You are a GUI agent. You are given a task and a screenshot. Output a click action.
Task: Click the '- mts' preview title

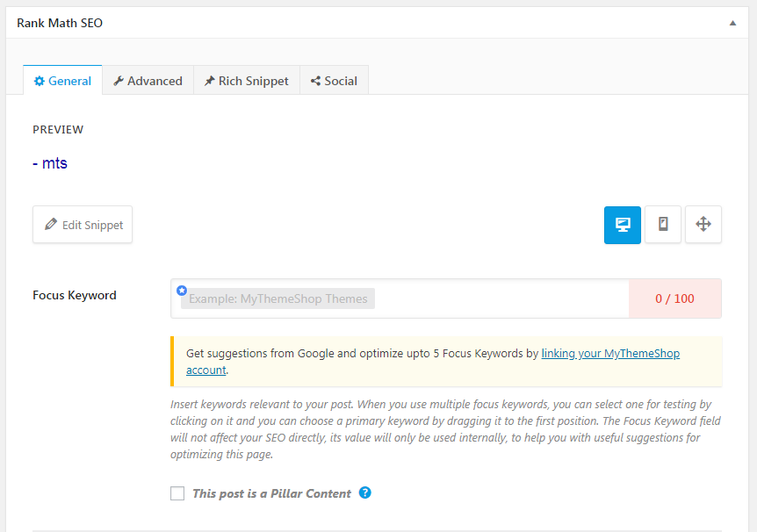(x=50, y=163)
